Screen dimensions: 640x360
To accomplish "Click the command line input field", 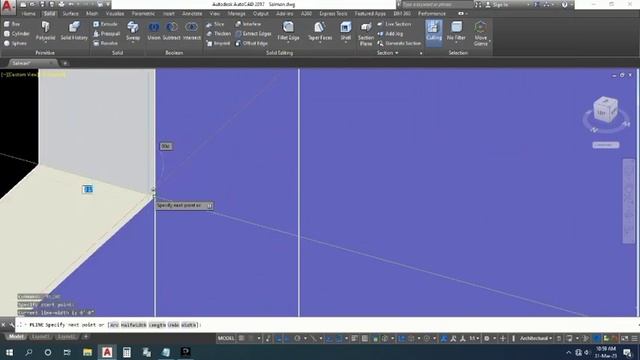I will (327, 325).
